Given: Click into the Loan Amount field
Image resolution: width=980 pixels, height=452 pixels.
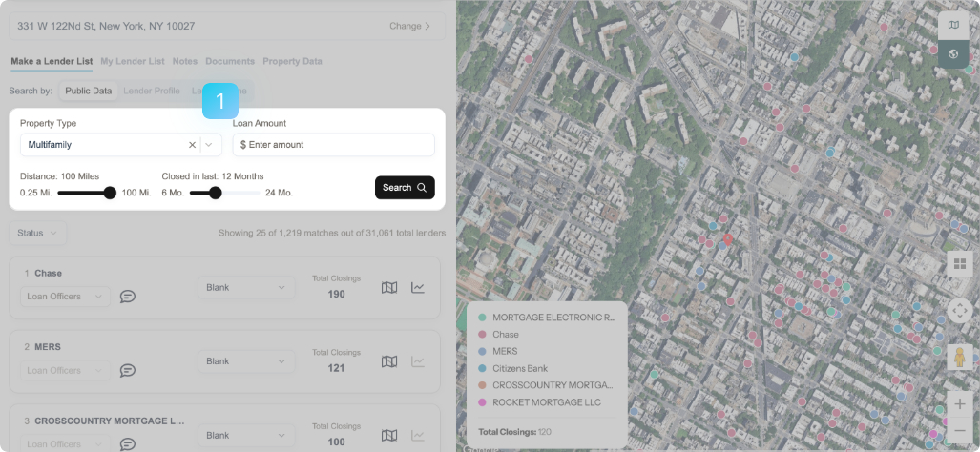Looking at the screenshot, I should (x=334, y=145).
